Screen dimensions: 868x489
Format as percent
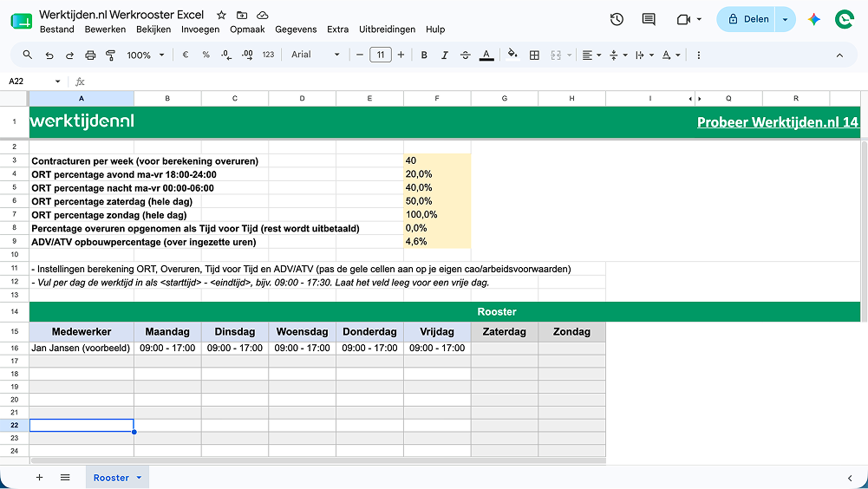tap(206, 55)
